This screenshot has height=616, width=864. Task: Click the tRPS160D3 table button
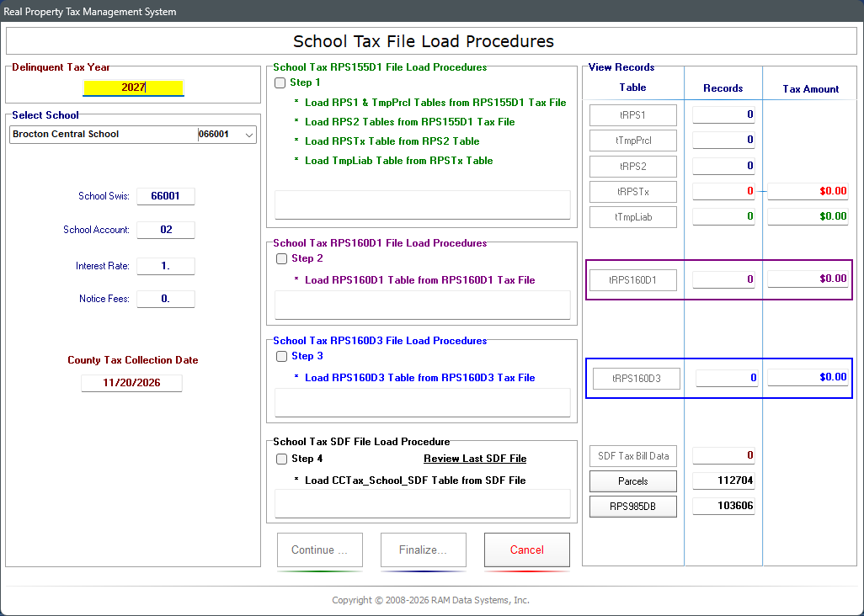(637, 378)
